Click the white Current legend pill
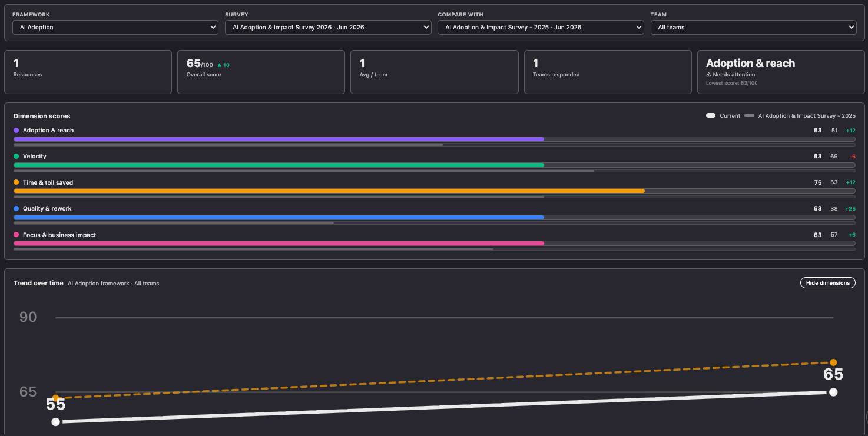This screenshot has height=436, width=868. pyautogui.click(x=711, y=116)
